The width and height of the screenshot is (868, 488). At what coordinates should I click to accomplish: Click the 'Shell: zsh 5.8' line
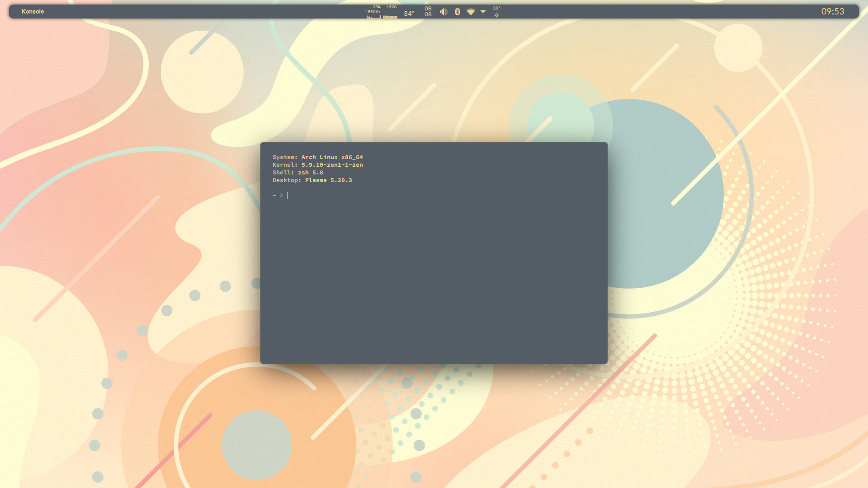point(297,173)
